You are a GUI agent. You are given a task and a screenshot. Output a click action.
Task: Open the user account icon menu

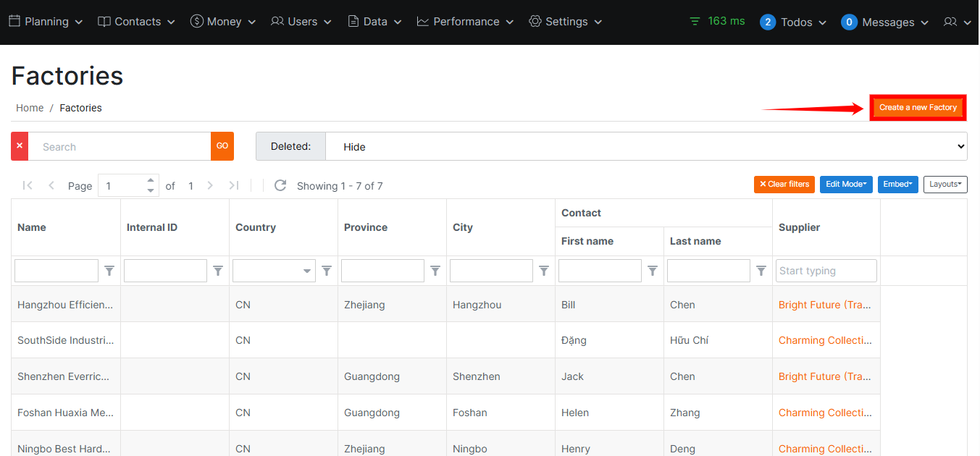pyautogui.click(x=957, y=22)
